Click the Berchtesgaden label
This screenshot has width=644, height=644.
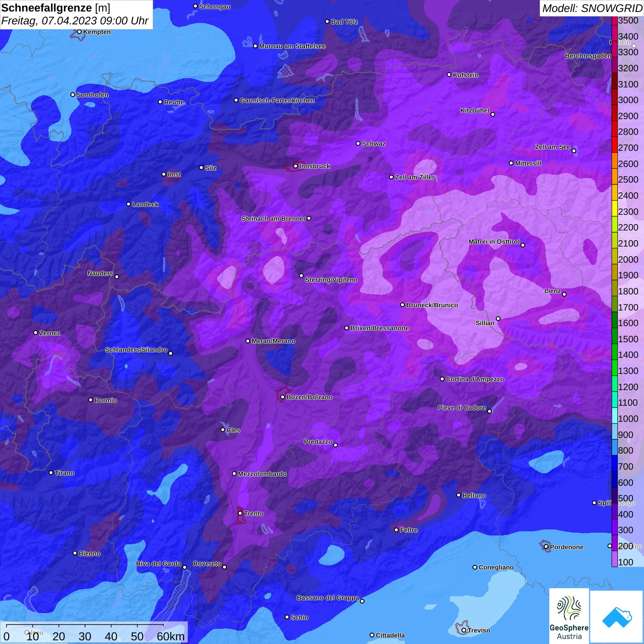point(588,56)
